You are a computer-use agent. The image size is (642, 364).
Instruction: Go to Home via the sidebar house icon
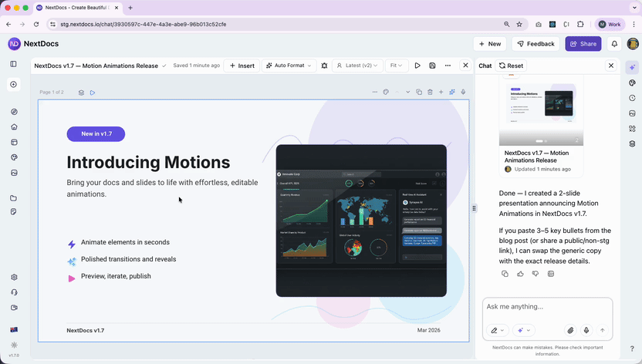pos(14,126)
